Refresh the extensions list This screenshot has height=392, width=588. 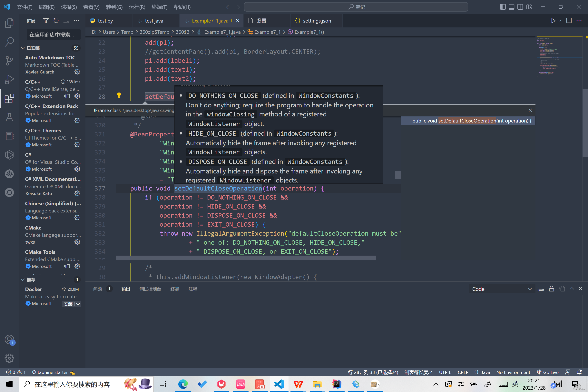56,21
